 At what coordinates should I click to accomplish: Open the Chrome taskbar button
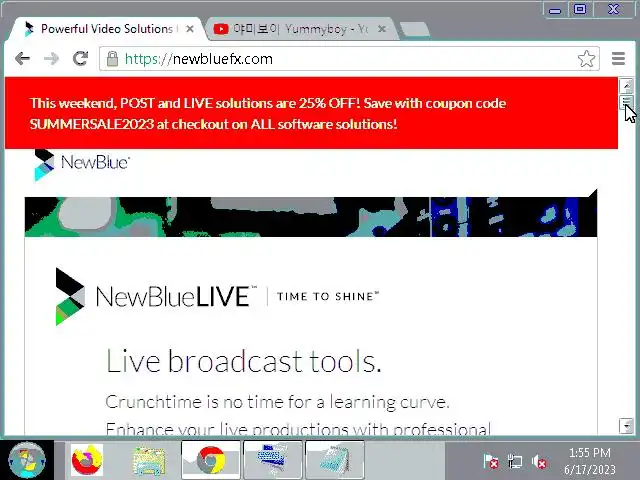(211, 460)
